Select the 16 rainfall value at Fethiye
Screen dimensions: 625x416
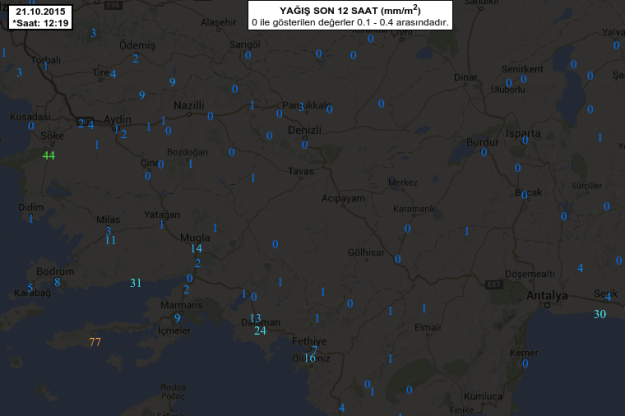(310, 357)
